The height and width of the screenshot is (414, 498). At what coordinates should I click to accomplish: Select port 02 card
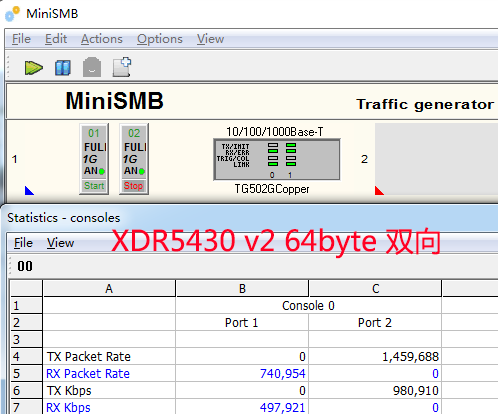(134, 159)
